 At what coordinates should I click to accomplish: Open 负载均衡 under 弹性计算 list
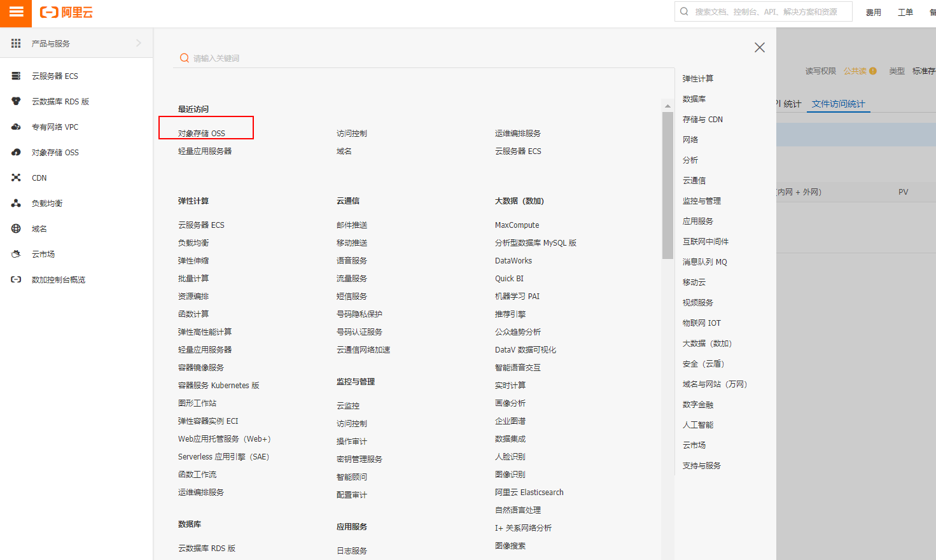point(193,242)
